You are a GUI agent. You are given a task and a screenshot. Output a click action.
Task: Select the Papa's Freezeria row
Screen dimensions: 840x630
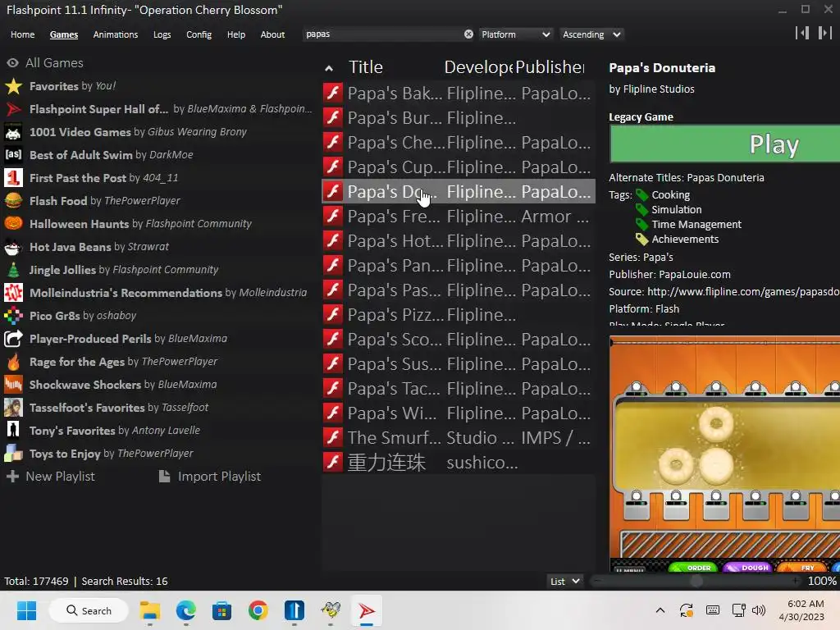click(x=459, y=217)
